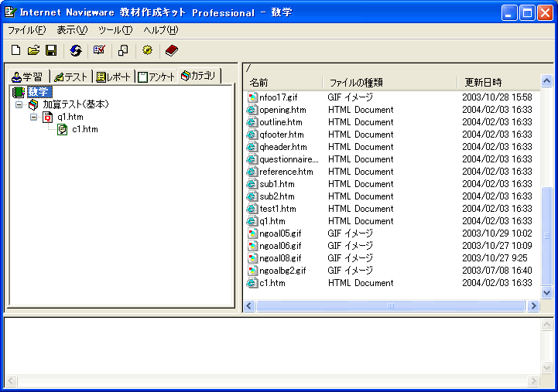Sort by the 名前 column header
Screen dimensions: 558x392
(283, 83)
